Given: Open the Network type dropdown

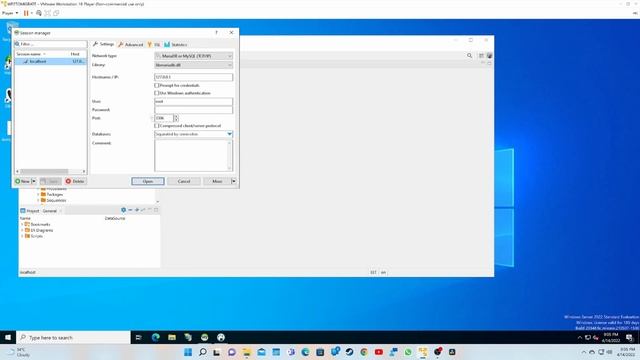Looking at the screenshot, I should coord(193,56).
